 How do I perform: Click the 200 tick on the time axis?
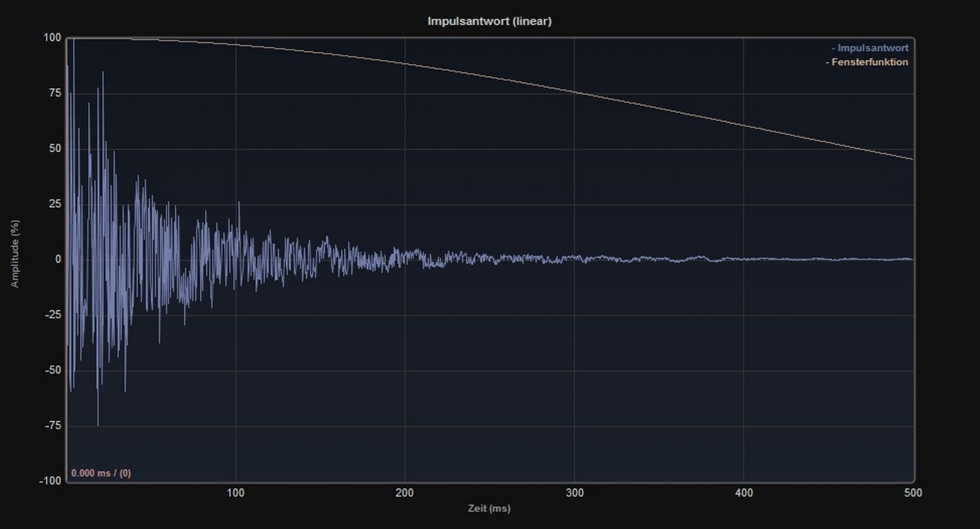point(404,493)
